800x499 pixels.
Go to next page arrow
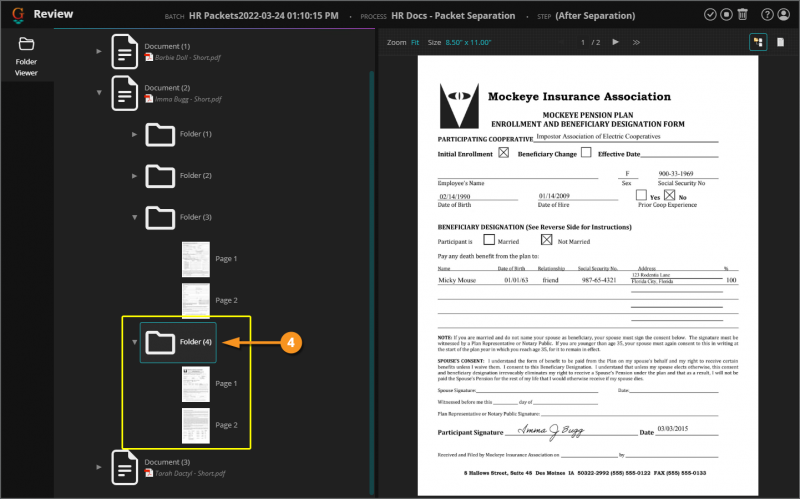click(x=615, y=42)
